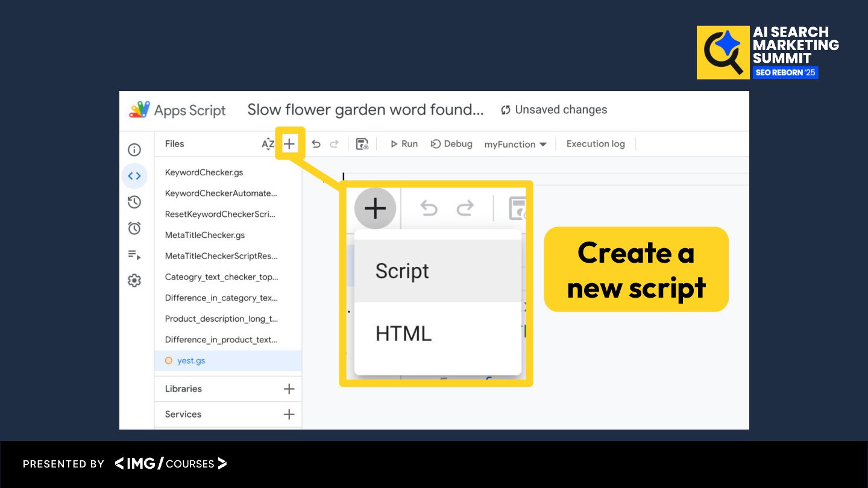
Task: Click the small add file plus icon
Action: 289,144
